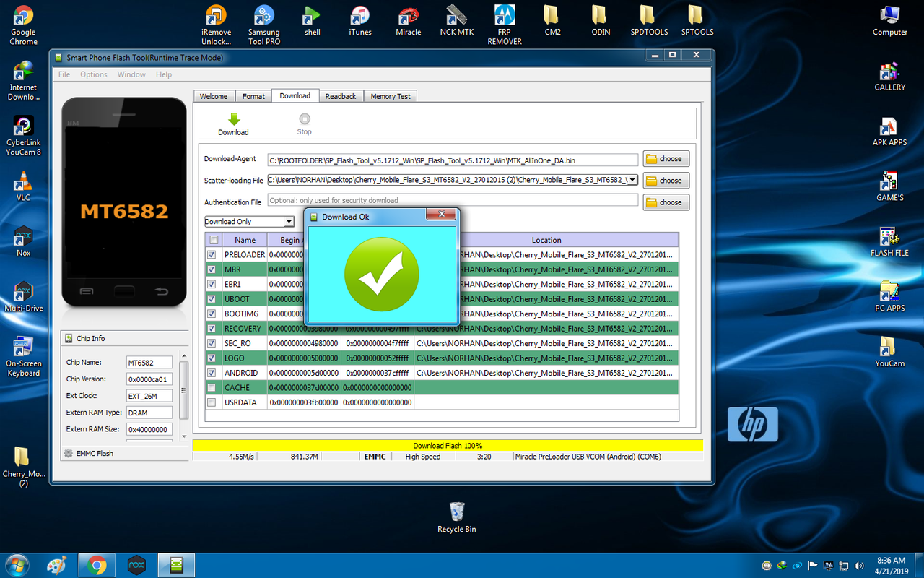
Task: Click the Download Flash 100% progress bar
Action: (x=448, y=446)
